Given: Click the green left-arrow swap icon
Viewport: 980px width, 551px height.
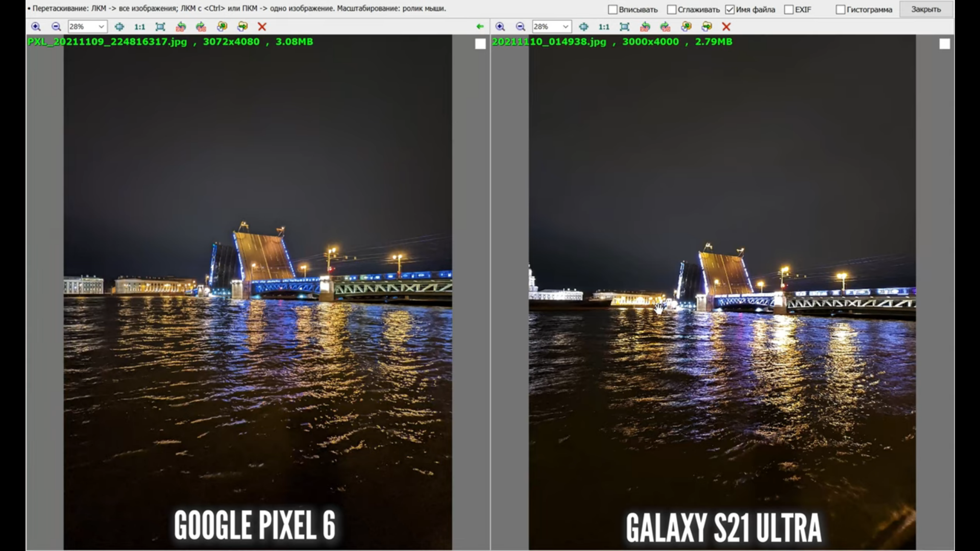Looking at the screenshot, I should click(480, 27).
